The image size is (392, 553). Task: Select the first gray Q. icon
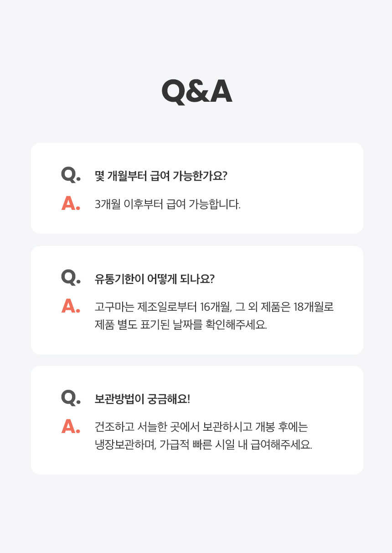(71, 175)
